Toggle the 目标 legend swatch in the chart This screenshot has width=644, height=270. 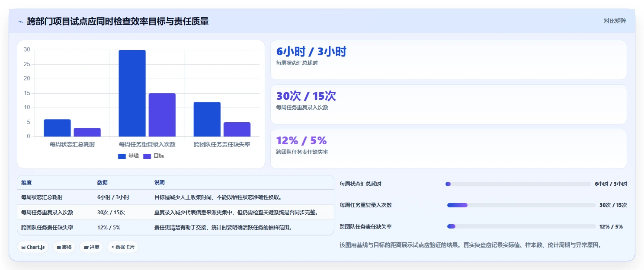point(147,156)
